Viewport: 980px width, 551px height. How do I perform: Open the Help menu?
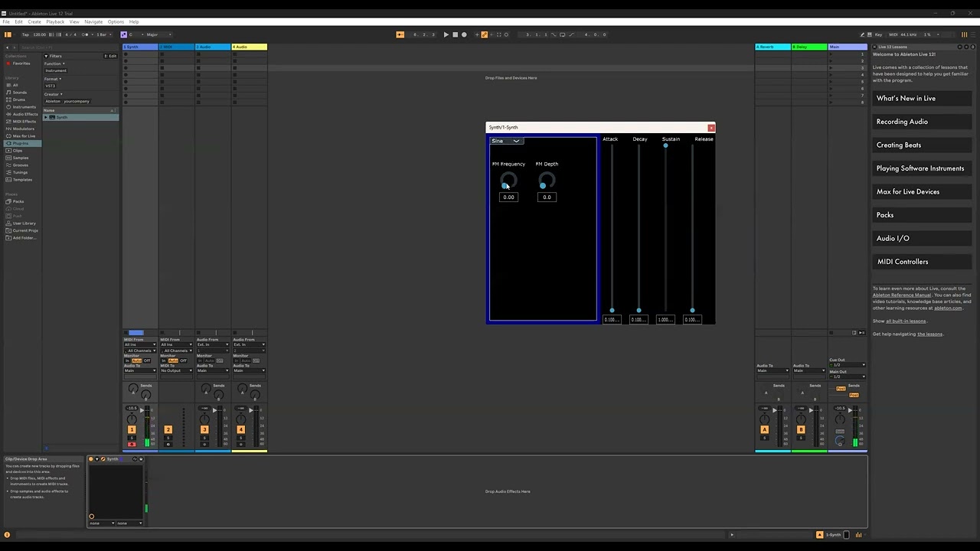point(134,21)
